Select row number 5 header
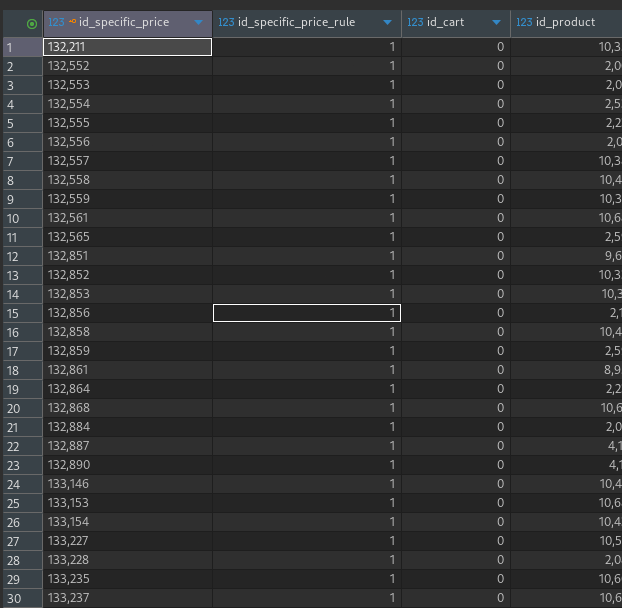Image resolution: width=622 pixels, height=608 pixels. pos(23,123)
